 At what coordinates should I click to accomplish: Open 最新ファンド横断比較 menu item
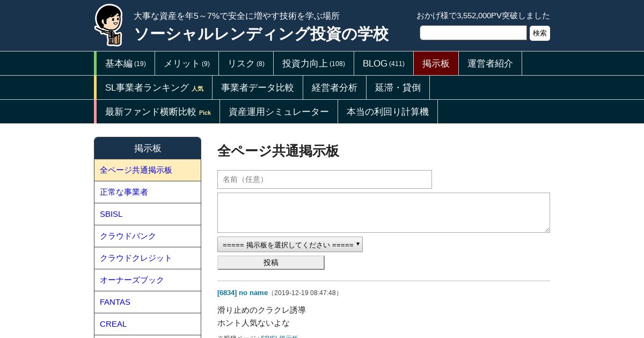pyautogui.click(x=158, y=112)
